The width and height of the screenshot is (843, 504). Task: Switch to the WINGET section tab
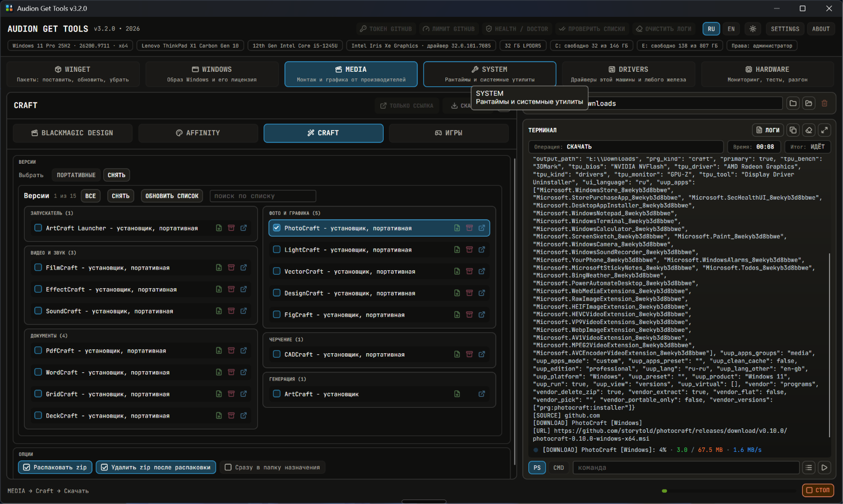(x=72, y=74)
